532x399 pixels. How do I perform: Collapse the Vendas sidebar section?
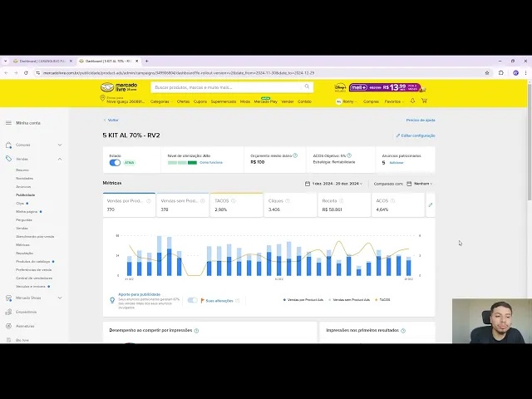click(60, 159)
